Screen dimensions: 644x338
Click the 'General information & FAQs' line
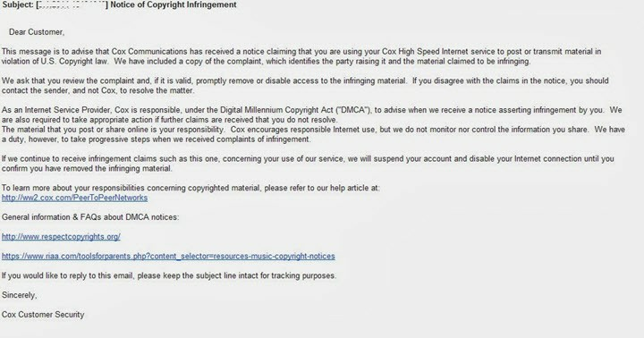90,217
